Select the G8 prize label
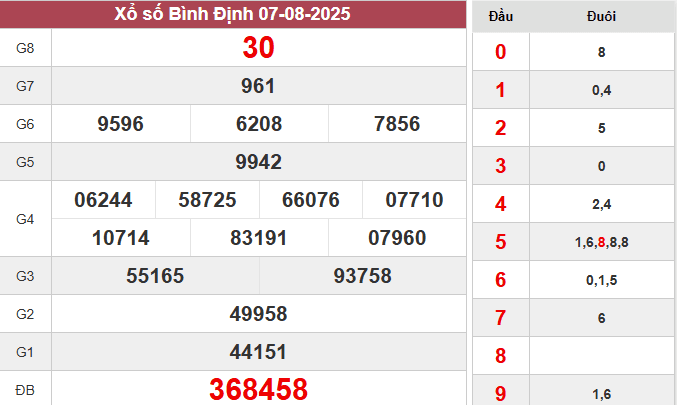 click(25, 48)
